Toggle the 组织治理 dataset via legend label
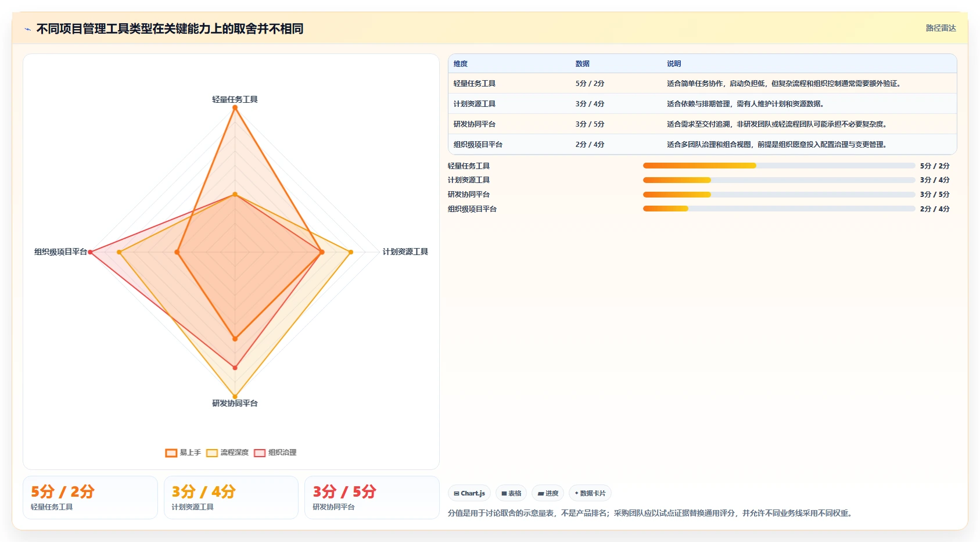The height and width of the screenshot is (542, 980). click(x=282, y=453)
